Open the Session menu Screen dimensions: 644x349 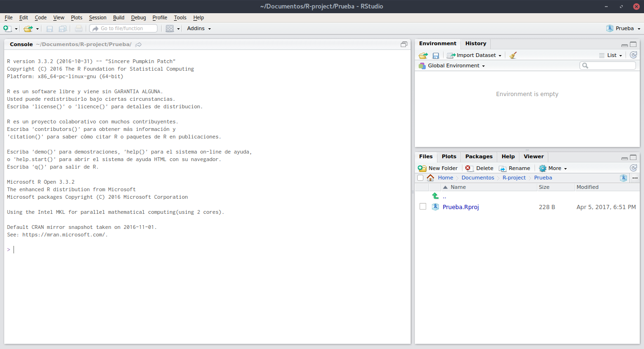(98, 17)
